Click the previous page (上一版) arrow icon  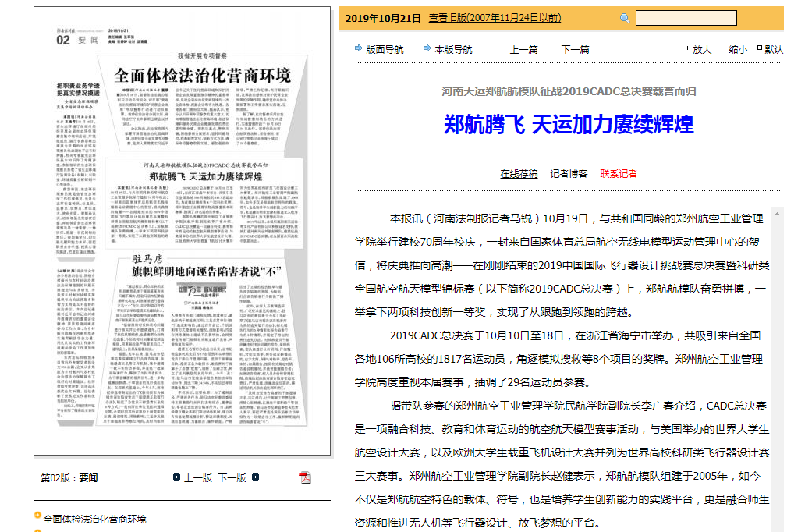click(x=177, y=477)
